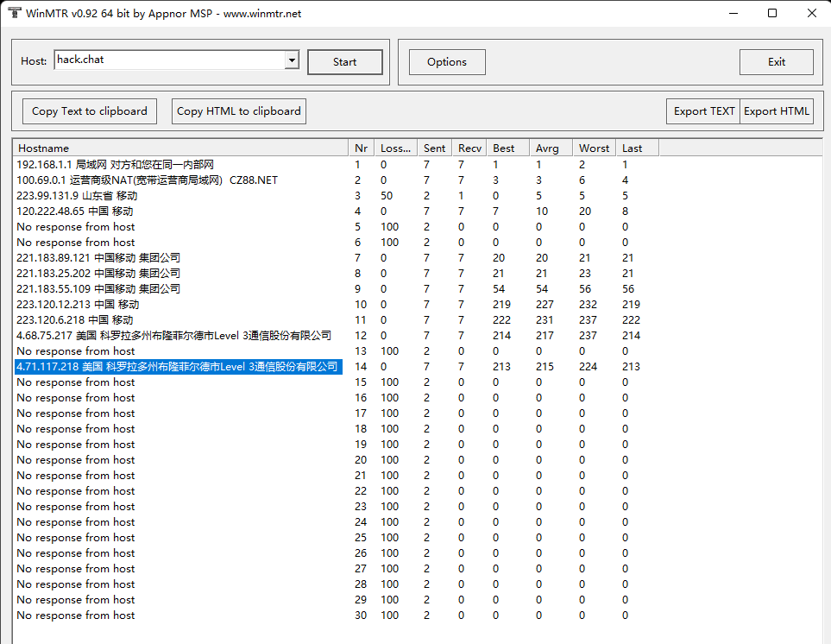Click Export HTML button
Image resolution: width=831 pixels, height=644 pixels.
point(777,111)
